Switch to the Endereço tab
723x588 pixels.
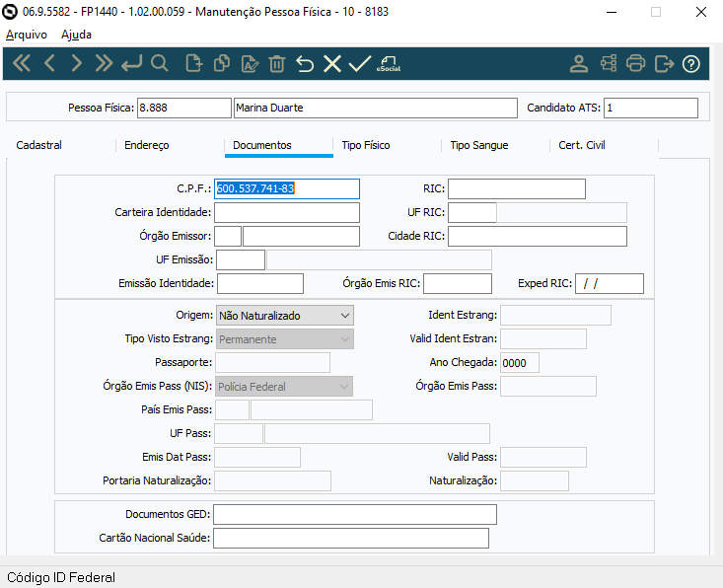[147, 145]
